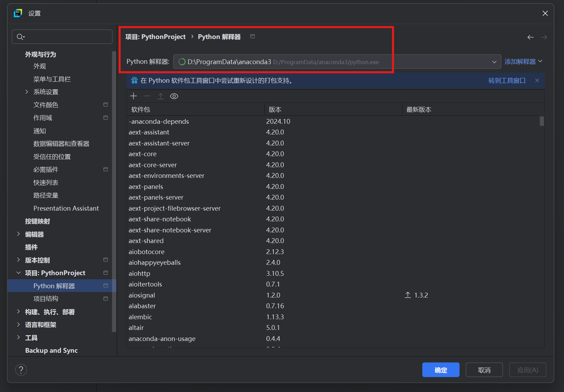Select the 项目结构 page
The height and width of the screenshot is (392, 564).
(46, 299)
